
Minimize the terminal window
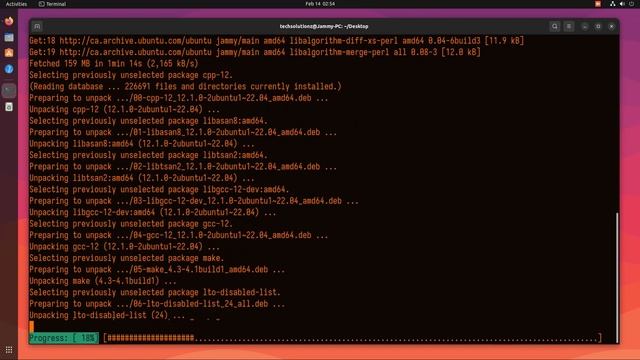point(585,27)
